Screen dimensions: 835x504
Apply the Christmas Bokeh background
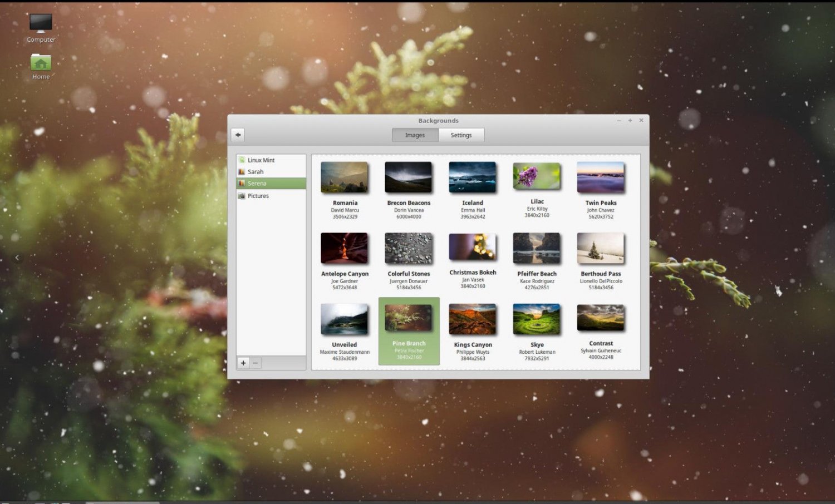472,248
